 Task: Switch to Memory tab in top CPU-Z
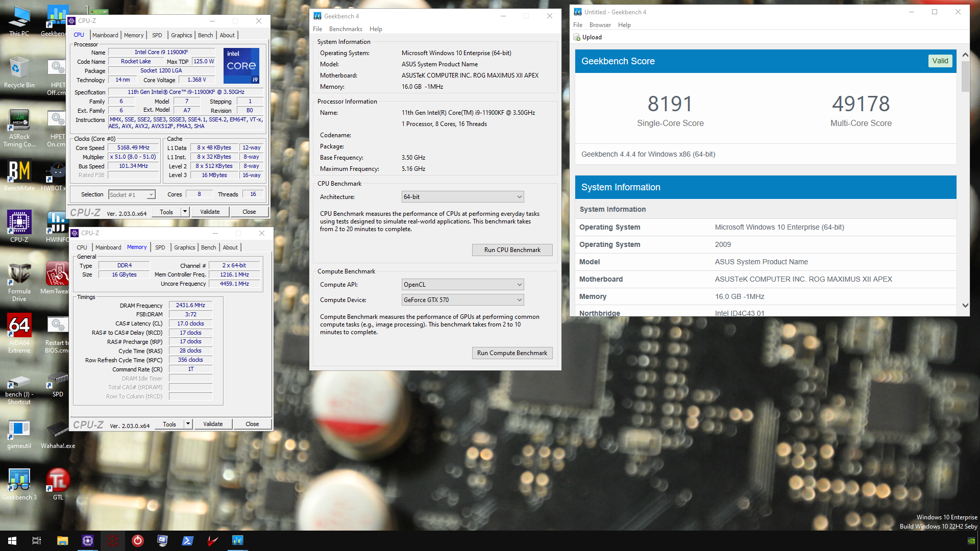click(x=134, y=35)
